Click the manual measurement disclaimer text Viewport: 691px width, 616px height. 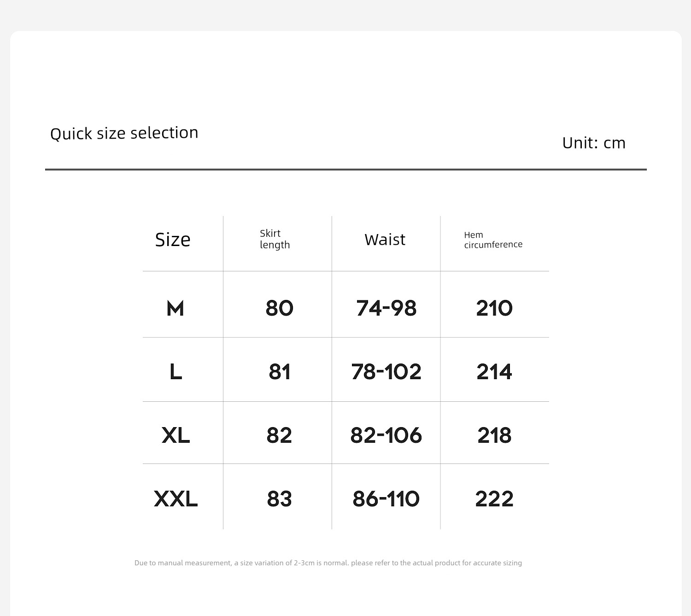pos(328,563)
